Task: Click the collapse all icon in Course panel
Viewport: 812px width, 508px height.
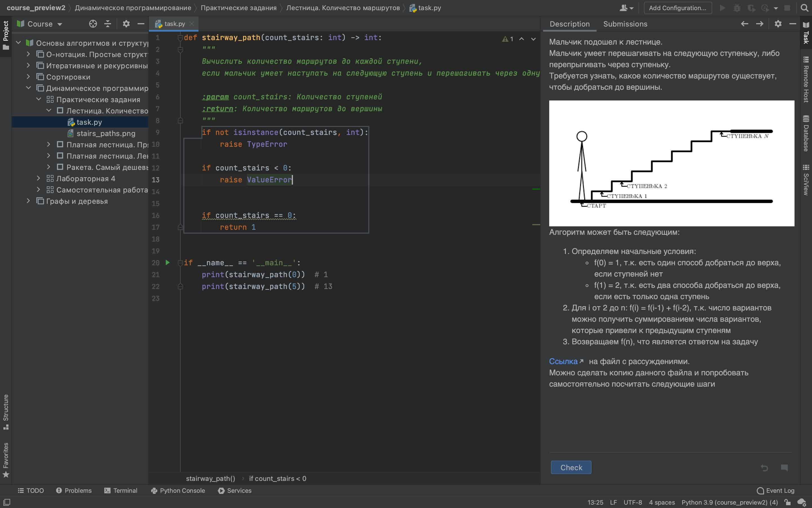Action: [108, 24]
